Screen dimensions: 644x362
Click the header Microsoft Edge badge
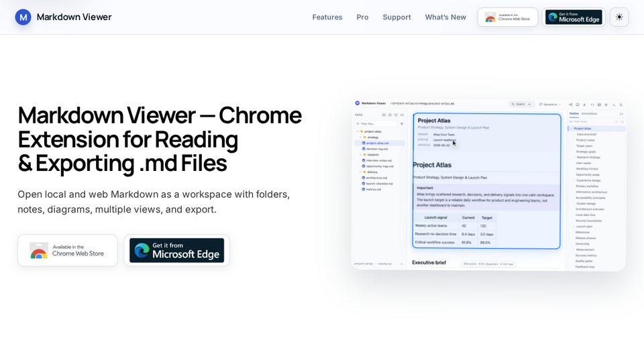[x=574, y=17]
